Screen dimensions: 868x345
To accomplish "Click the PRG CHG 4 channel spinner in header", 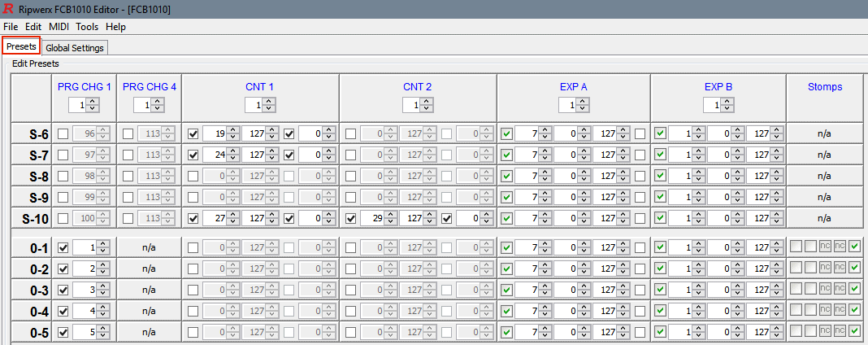I will [149, 105].
